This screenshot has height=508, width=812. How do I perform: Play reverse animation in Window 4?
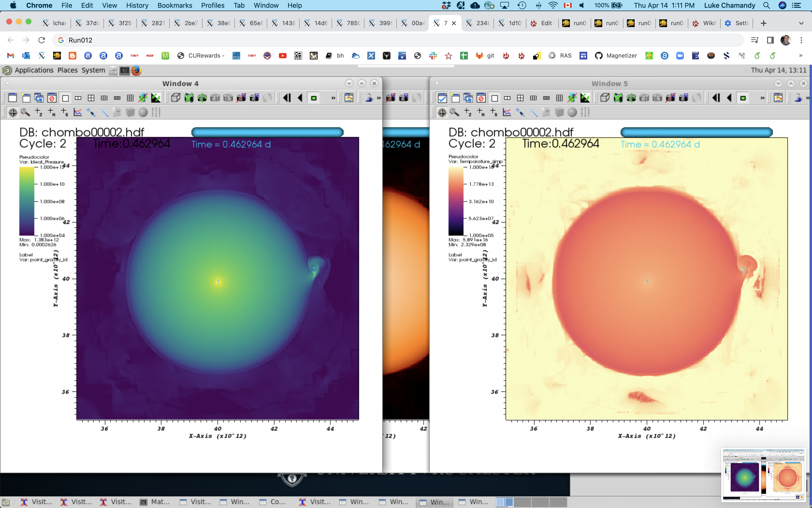tap(300, 98)
